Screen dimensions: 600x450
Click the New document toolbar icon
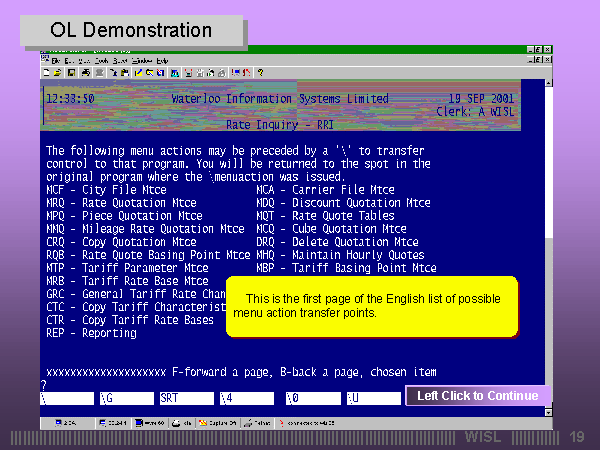pyautogui.click(x=47, y=72)
